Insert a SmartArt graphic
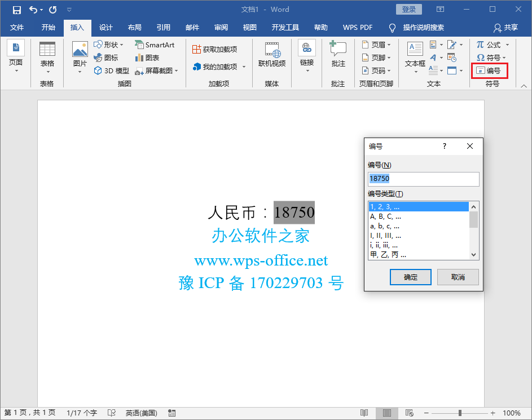The width and height of the screenshot is (532, 420). pos(155,45)
